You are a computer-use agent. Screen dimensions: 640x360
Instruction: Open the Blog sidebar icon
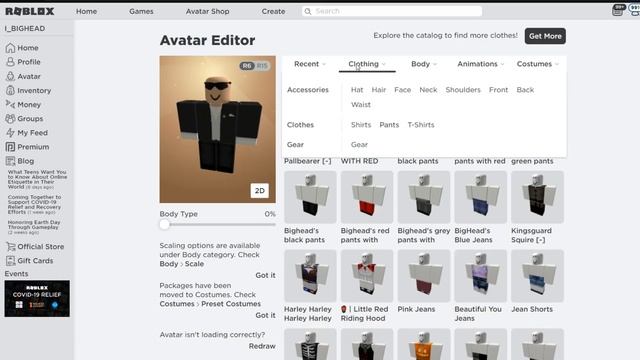(10, 161)
